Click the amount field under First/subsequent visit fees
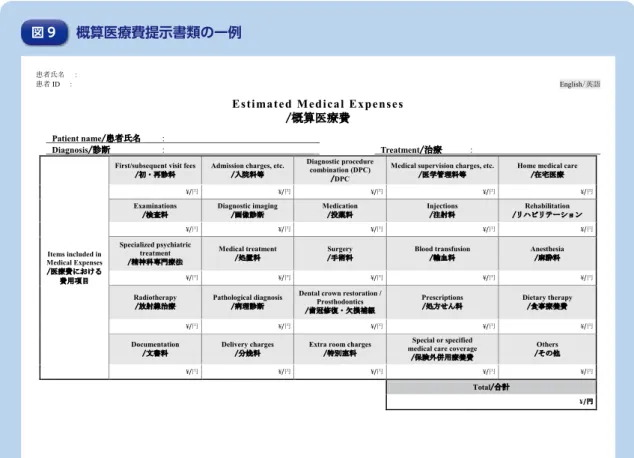The height and width of the screenshot is (458, 634). click(x=155, y=192)
